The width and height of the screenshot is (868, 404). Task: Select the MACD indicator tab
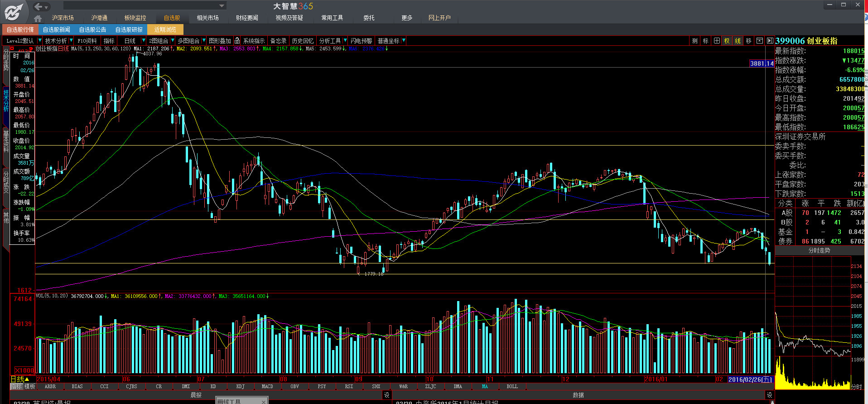[267, 387]
